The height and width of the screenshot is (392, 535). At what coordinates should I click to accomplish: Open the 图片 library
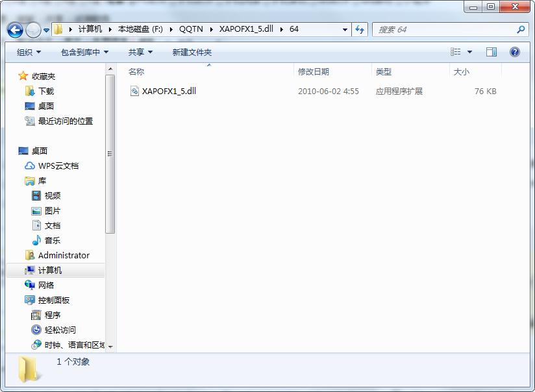(x=53, y=211)
